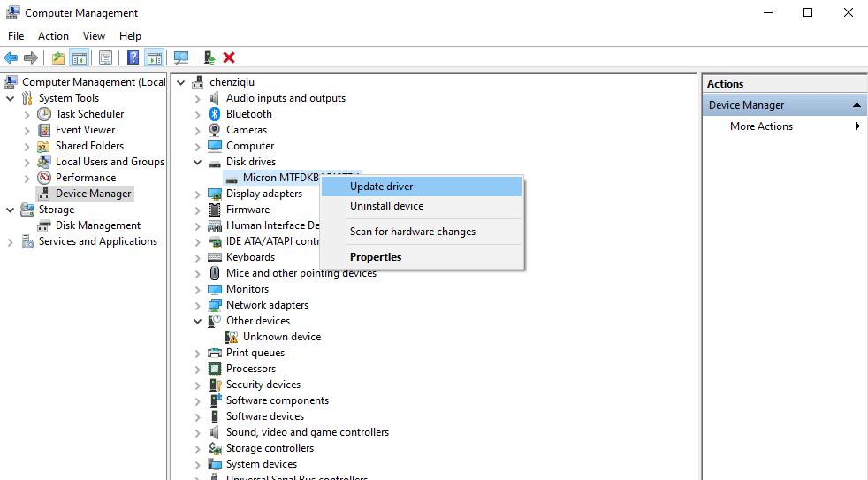Viewport: 868px width, 480px height.
Task: Select Unknown device under Other devices
Action: tap(281, 337)
